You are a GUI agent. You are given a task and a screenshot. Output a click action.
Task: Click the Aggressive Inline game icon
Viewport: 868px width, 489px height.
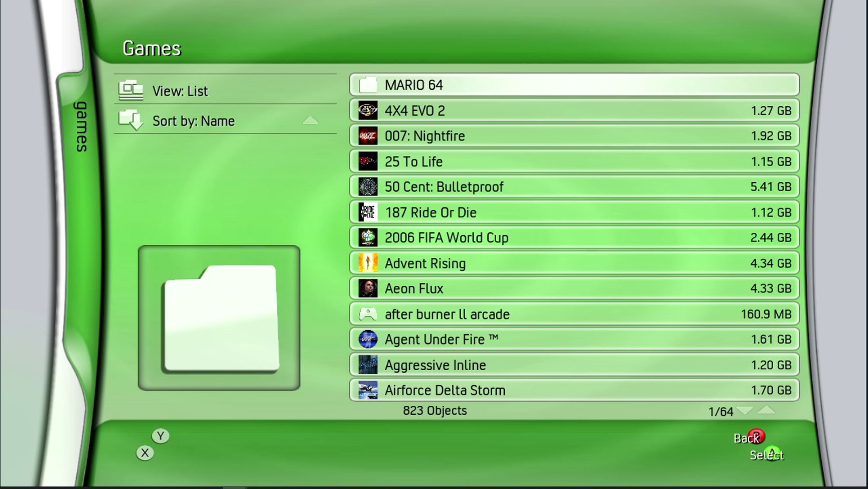coord(368,365)
